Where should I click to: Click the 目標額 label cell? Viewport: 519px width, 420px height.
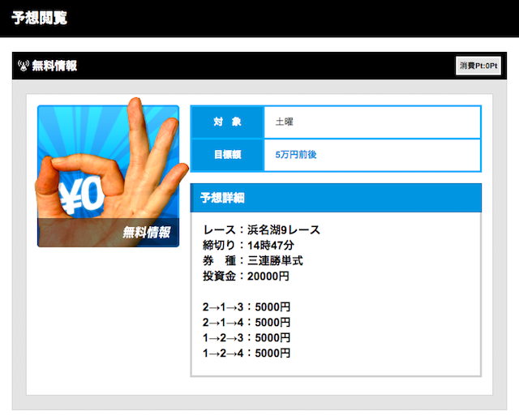coord(227,155)
